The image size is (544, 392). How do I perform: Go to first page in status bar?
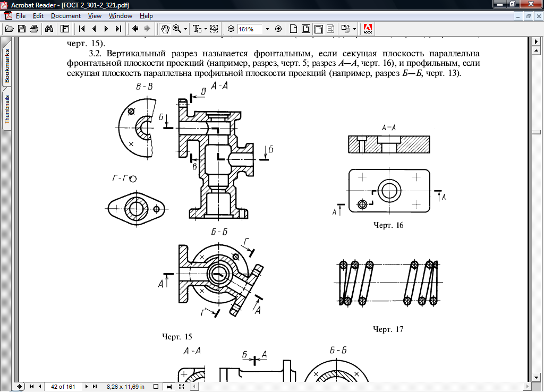[x=31, y=387]
